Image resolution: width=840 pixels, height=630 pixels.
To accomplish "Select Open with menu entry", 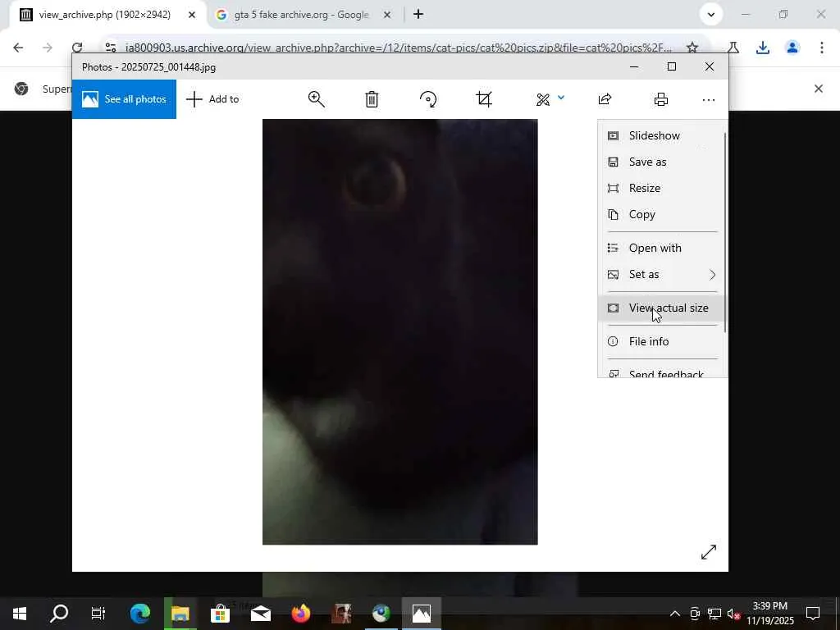I will pyautogui.click(x=661, y=248).
